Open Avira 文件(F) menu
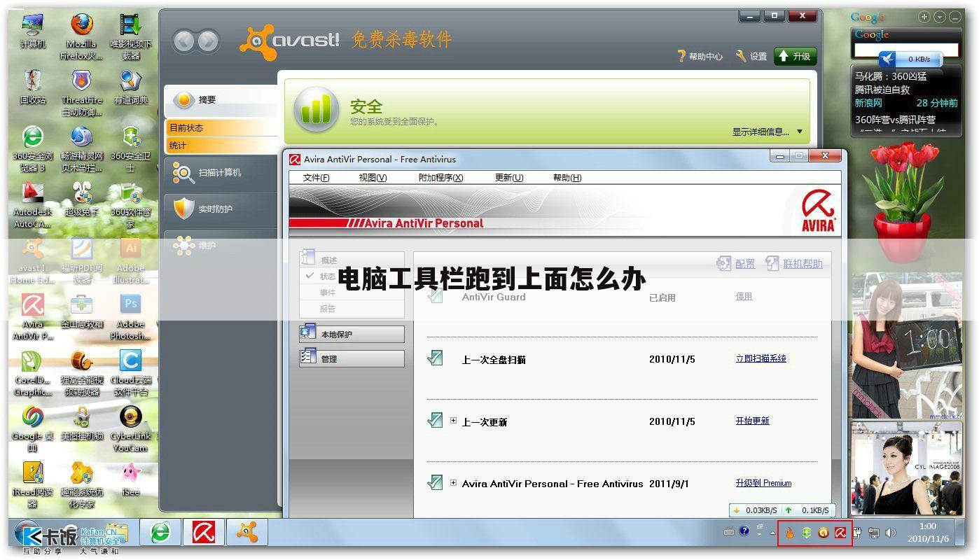Image resolution: width=979 pixels, height=560 pixels. [316, 177]
